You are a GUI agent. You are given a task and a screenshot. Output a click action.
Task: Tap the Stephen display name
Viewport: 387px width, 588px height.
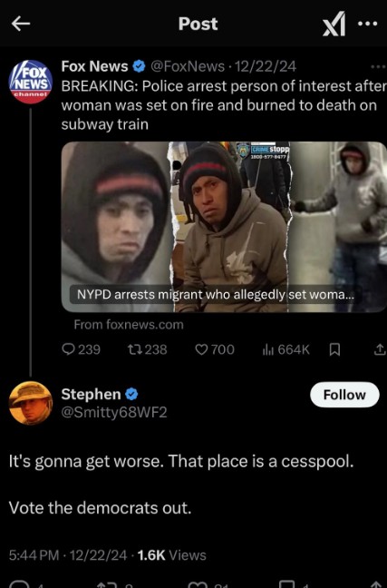(x=91, y=394)
